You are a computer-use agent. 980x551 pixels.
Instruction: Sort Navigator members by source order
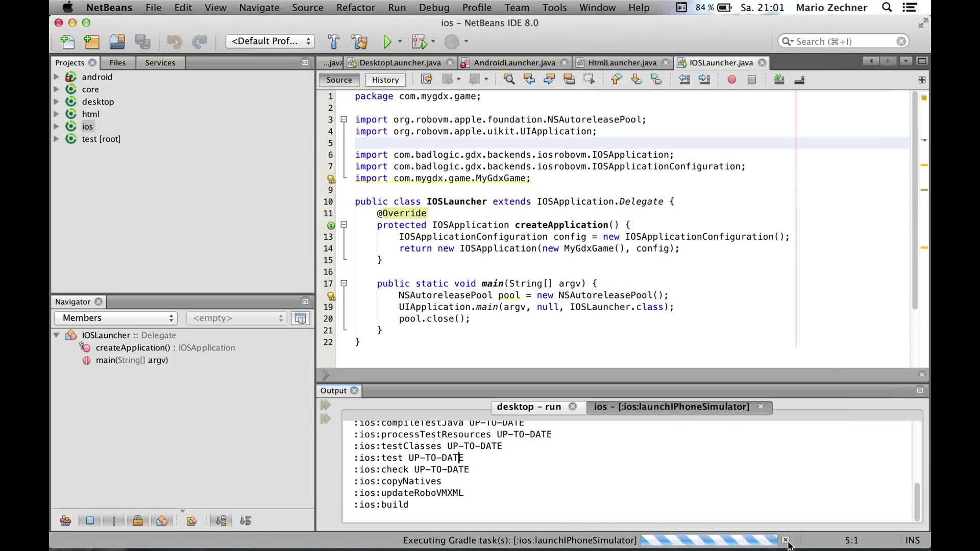(x=246, y=521)
